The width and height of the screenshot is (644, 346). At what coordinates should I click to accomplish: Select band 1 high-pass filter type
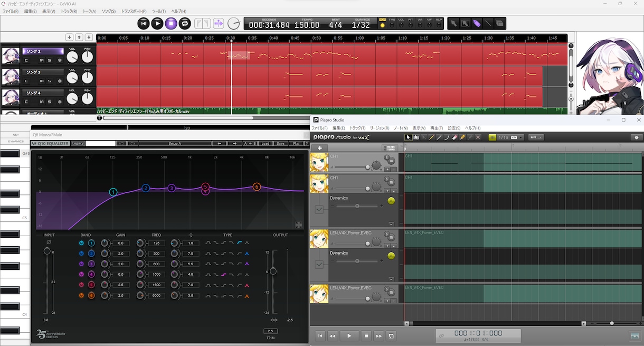click(239, 243)
